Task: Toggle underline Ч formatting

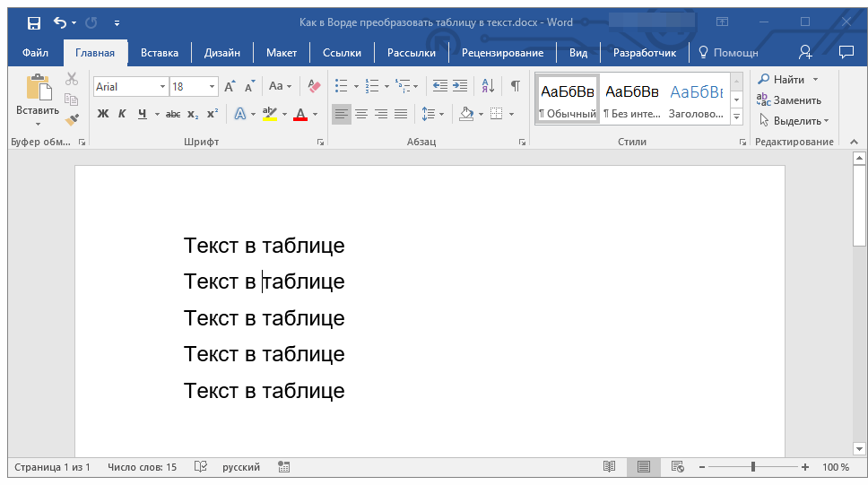Action: [x=143, y=114]
